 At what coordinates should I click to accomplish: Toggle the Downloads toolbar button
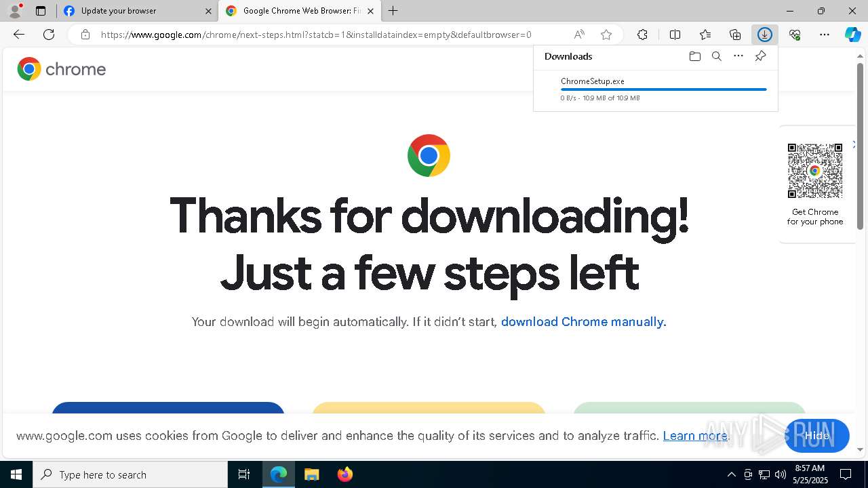[x=765, y=35]
